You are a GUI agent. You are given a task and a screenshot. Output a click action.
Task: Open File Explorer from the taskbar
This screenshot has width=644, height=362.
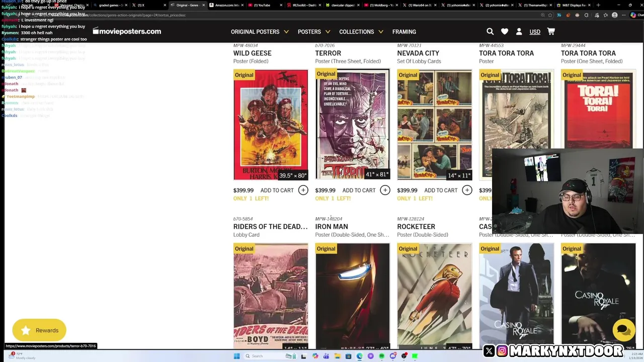point(337,356)
